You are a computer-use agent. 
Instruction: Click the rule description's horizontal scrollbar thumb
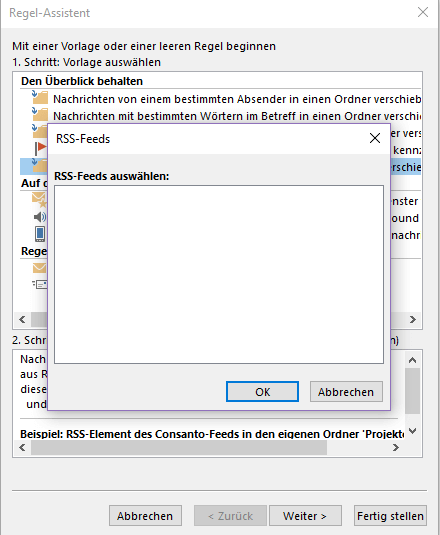click(179, 447)
